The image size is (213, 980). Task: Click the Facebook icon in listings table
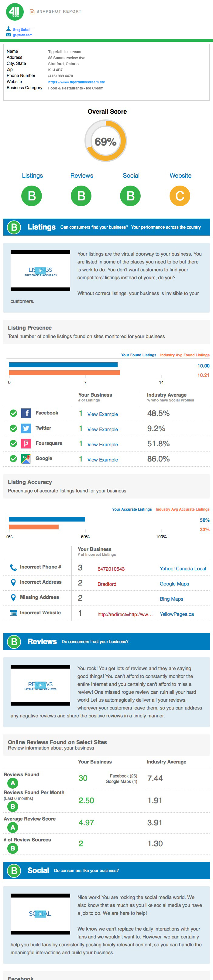[x=26, y=413]
